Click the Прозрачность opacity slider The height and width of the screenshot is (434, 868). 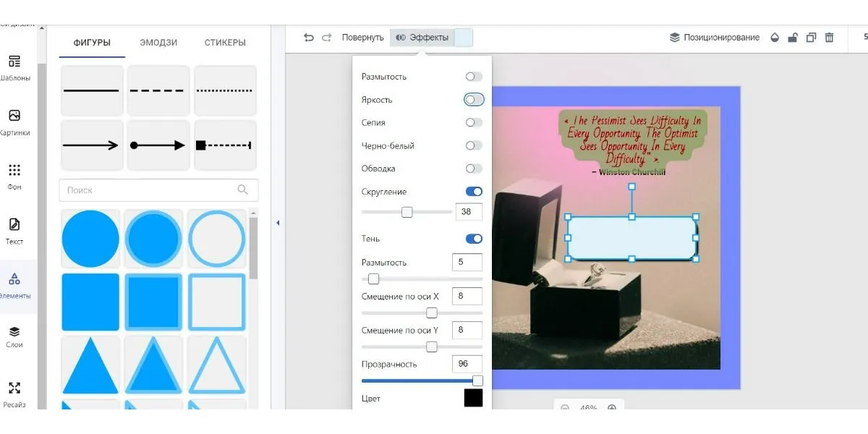click(x=422, y=380)
